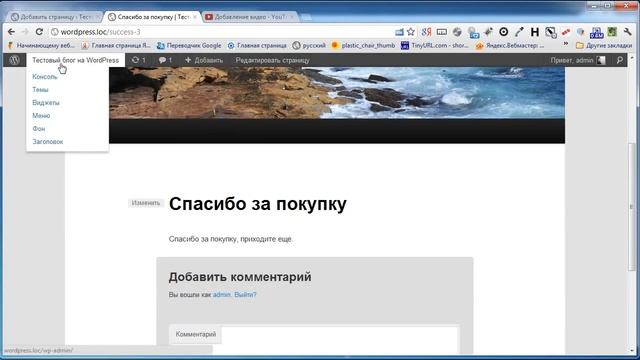
Task: Click the admin avatar in admin bar
Action: [x=601, y=60]
